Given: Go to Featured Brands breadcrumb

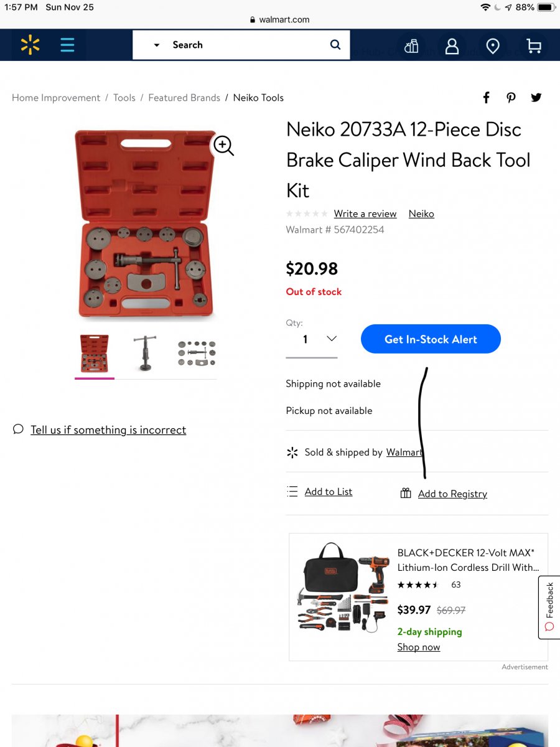Looking at the screenshot, I should coord(184,98).
